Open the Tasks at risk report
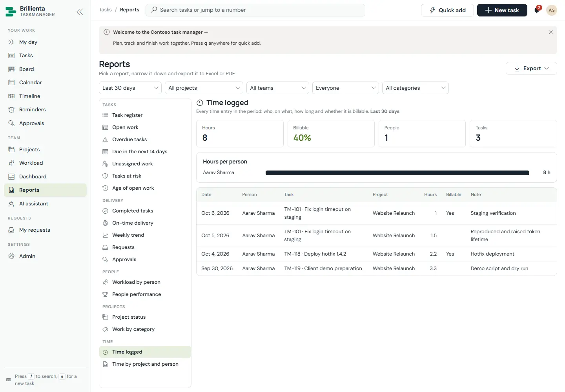The width and height of the screenshot is (565, 392). [x=145, y=176]
